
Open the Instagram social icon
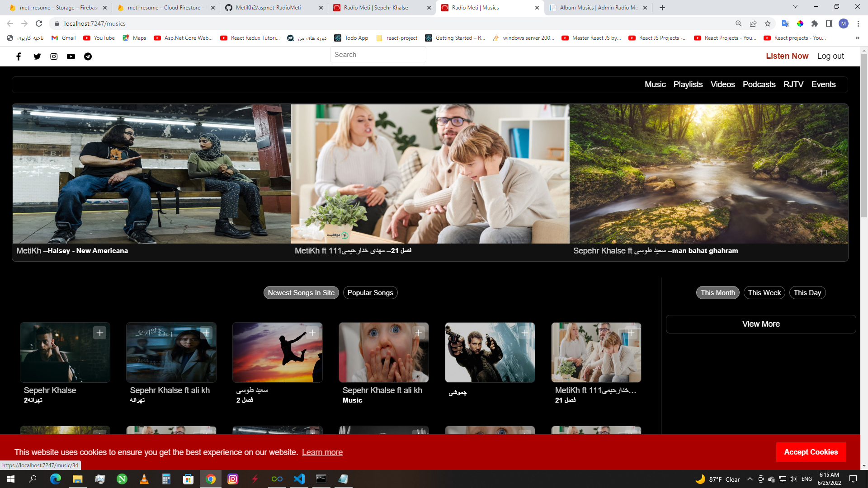pos(54,56)
